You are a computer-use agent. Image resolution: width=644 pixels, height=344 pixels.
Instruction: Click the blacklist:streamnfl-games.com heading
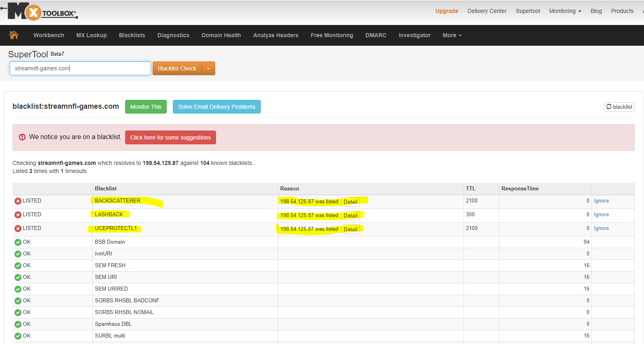click(66, 106)
